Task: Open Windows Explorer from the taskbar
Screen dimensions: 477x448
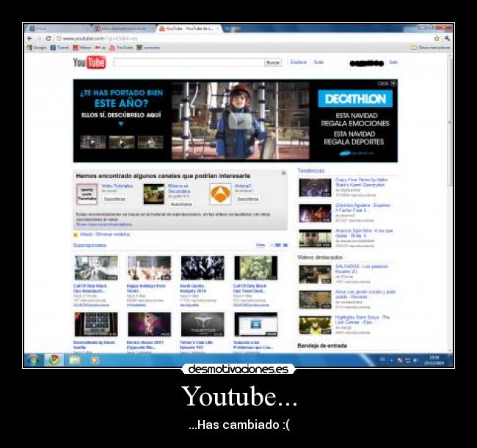Action: coord(75,360)
